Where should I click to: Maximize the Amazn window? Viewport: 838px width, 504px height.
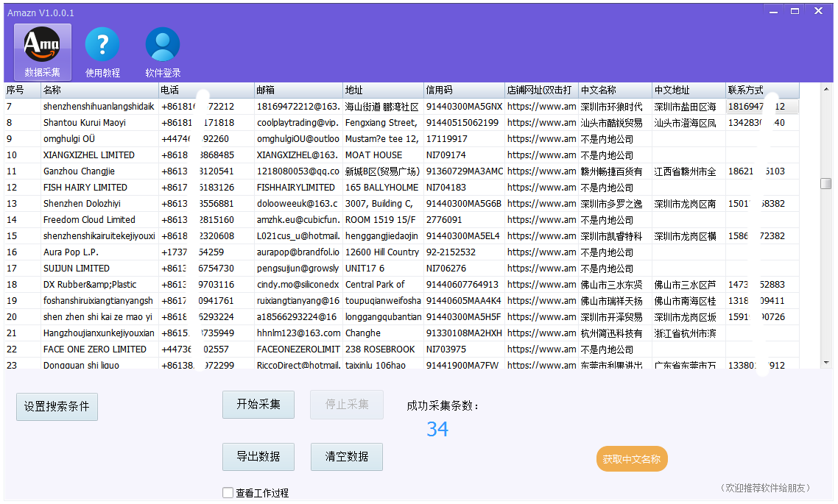795,11
